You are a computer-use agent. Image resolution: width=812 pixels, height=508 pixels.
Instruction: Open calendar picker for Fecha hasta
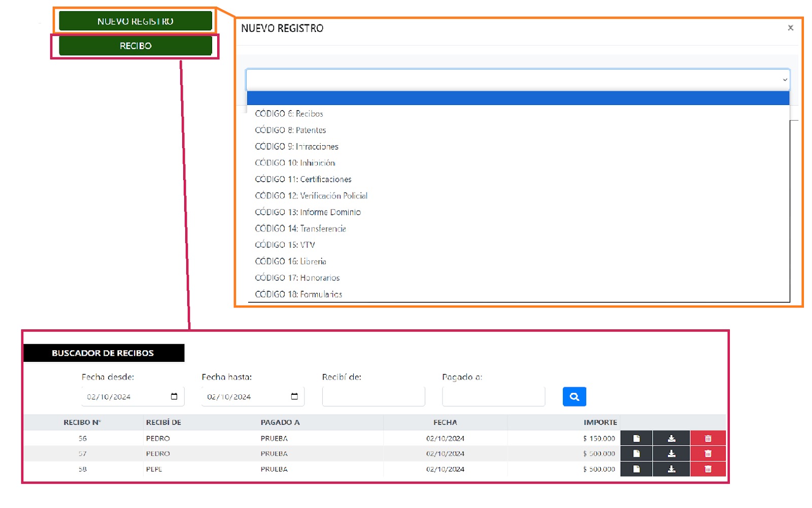pos(294,396)
